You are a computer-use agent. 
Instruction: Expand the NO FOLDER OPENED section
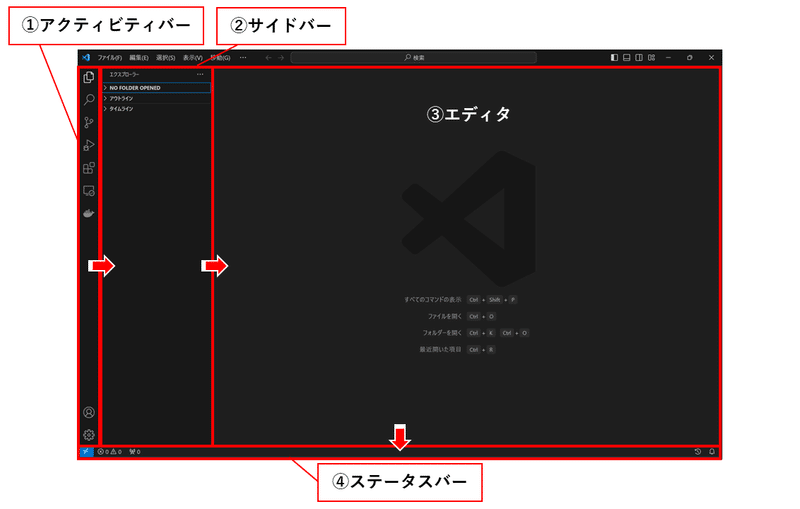(157, 88)
